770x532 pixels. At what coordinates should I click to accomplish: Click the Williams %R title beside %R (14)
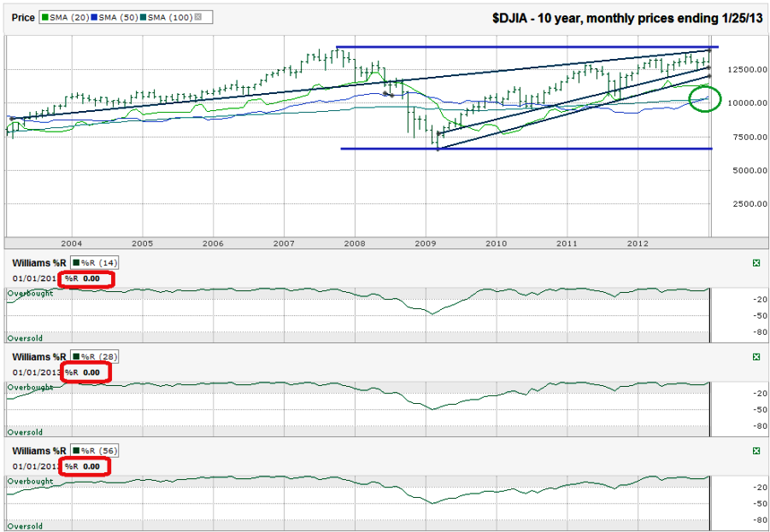pos(38,263)
